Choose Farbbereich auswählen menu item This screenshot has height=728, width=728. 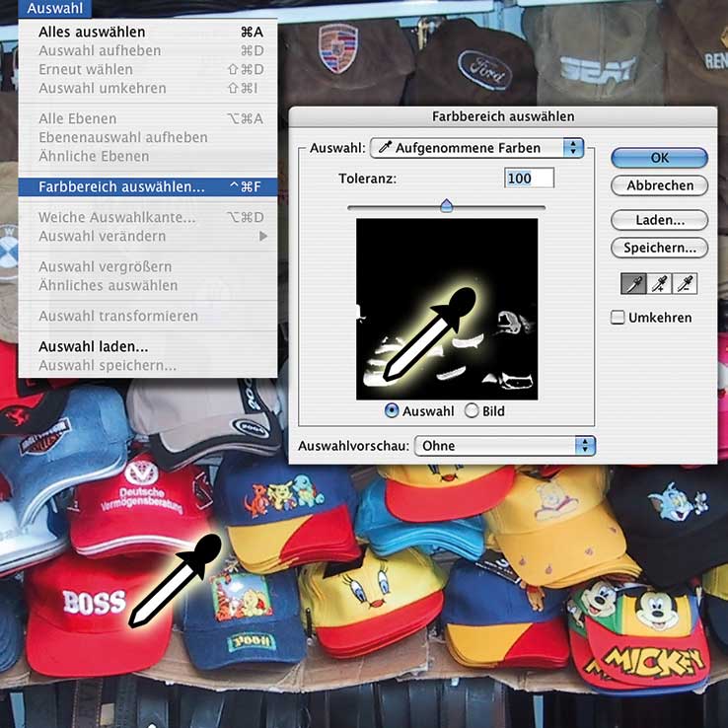click(148, 186)
